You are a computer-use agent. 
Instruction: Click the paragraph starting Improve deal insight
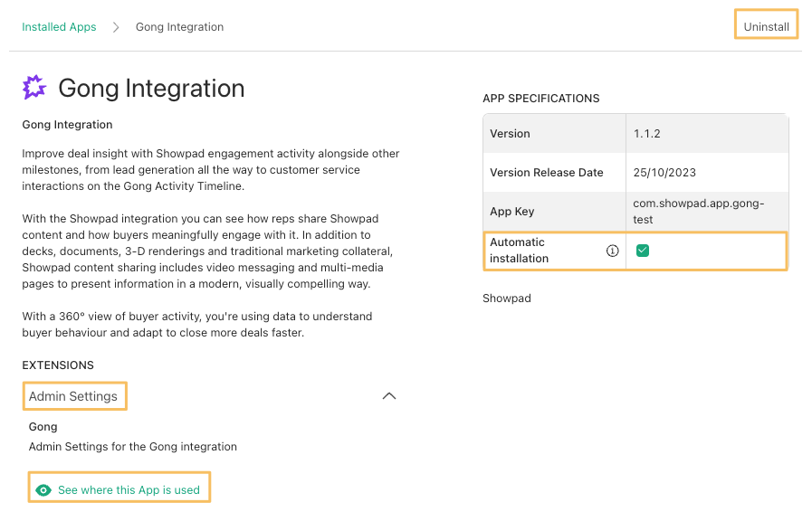point(211,170)
